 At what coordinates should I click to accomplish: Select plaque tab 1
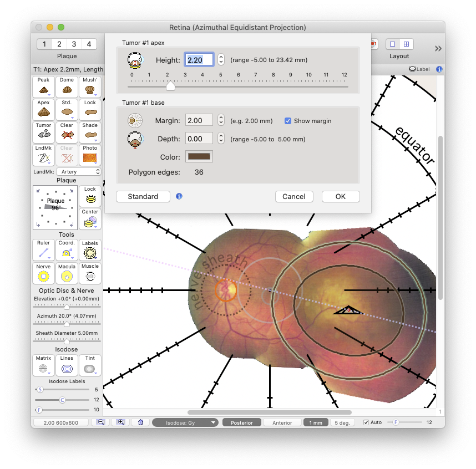[44, 44]
